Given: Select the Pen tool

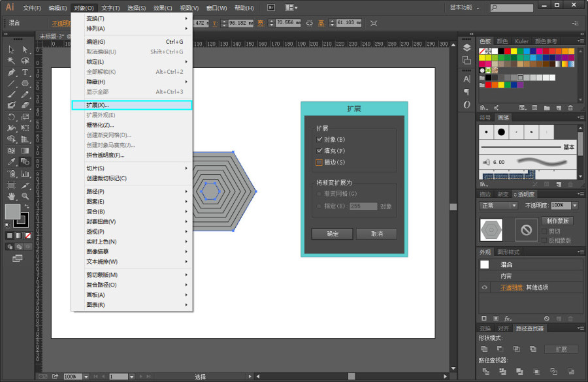Looking at the screenshot, I should pos(11,72).
